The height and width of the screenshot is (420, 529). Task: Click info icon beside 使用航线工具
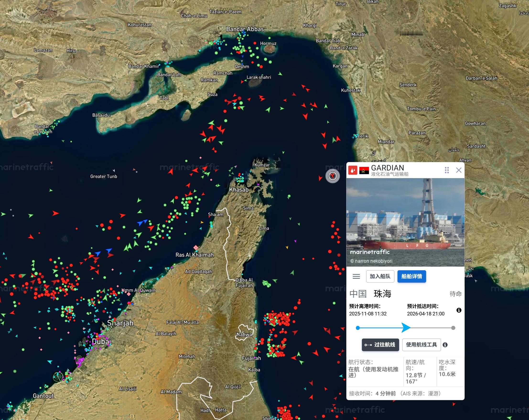[445, 345]
